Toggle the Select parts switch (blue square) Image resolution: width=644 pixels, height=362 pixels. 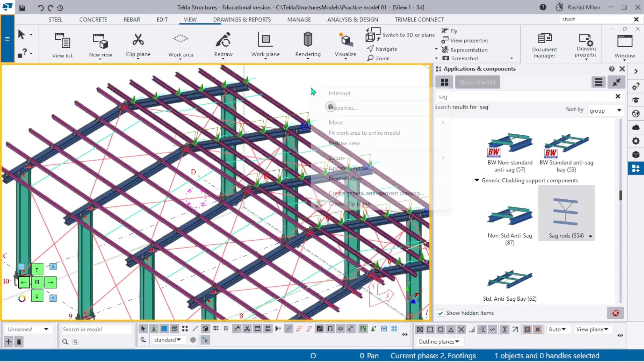click(164, 329)
